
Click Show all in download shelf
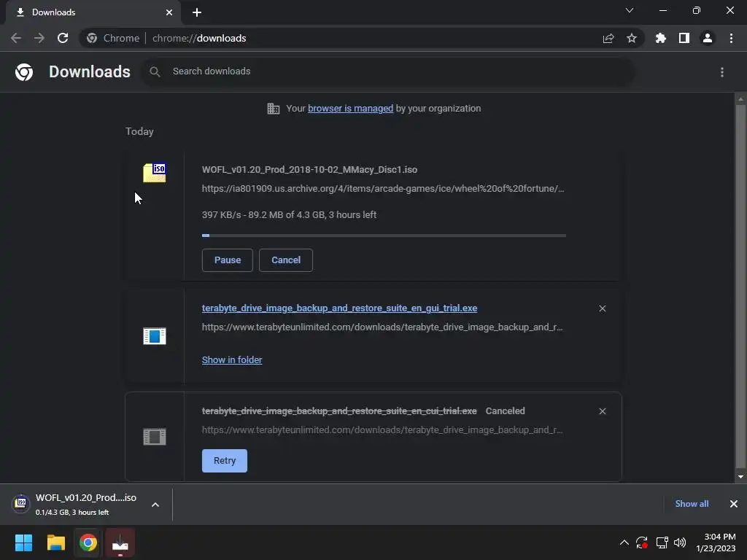tap(692, 504)
